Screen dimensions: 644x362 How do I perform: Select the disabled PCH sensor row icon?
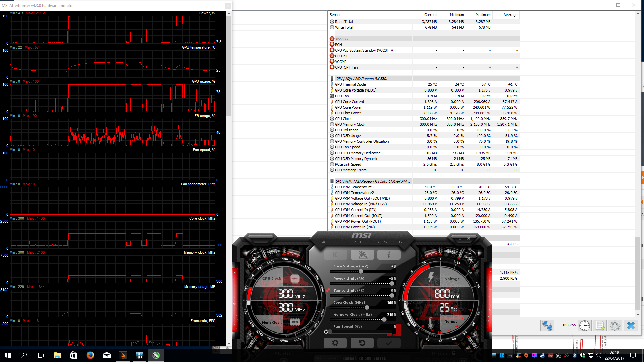pos(332,44)
